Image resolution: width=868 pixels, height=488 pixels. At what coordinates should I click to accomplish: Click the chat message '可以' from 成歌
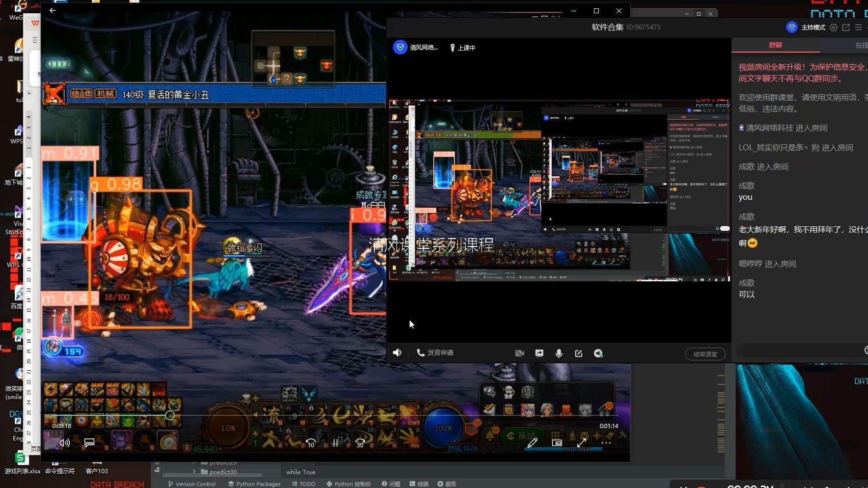(747, 294)
